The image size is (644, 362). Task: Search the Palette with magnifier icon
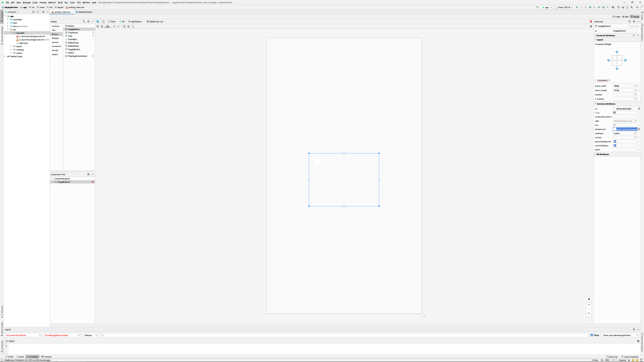point(84,21)
